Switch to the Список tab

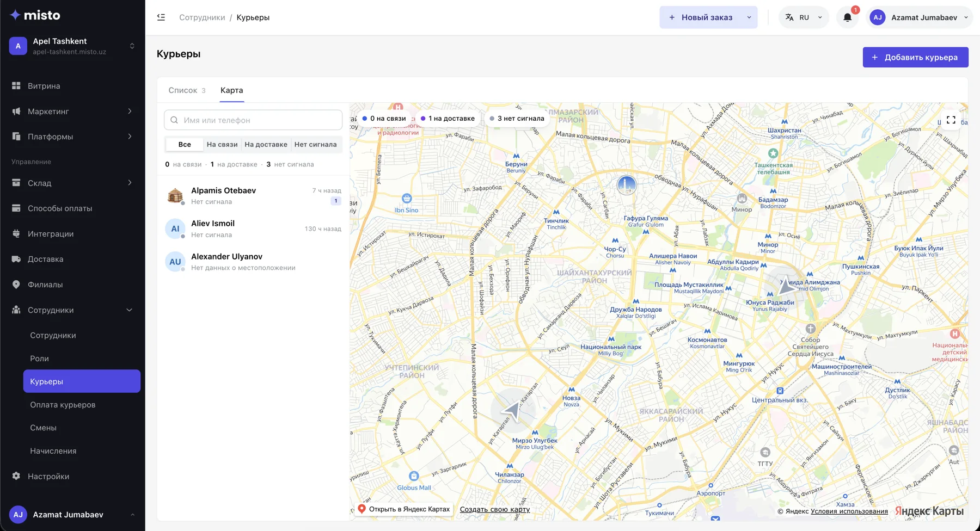(187, 90)
